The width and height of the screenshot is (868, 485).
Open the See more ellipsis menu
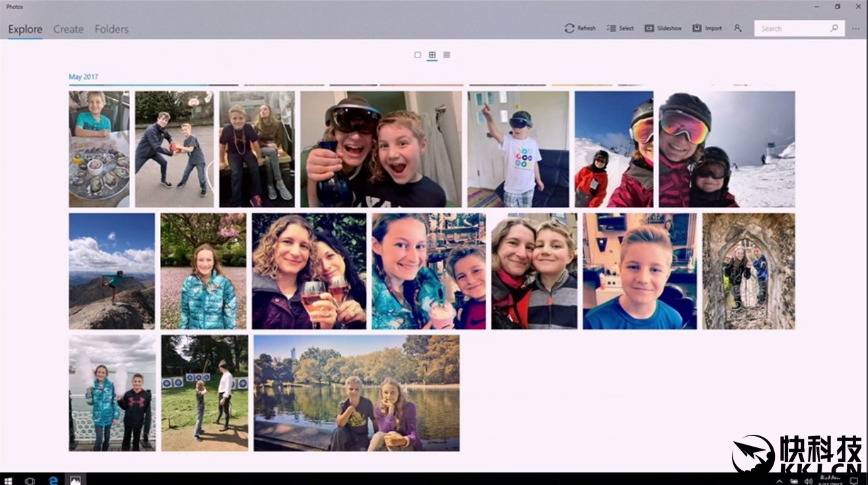pos(856,28)
